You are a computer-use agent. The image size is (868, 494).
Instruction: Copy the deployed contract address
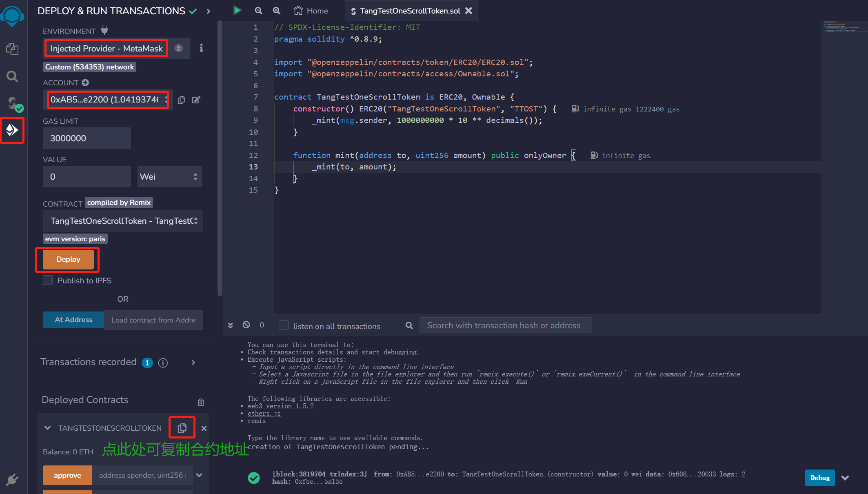click(182, 427)
